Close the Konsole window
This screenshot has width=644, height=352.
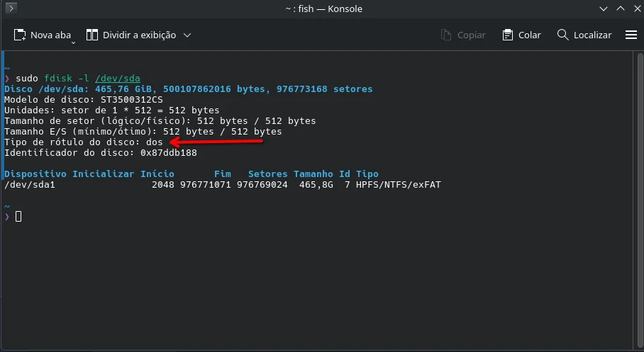point(638,8)
